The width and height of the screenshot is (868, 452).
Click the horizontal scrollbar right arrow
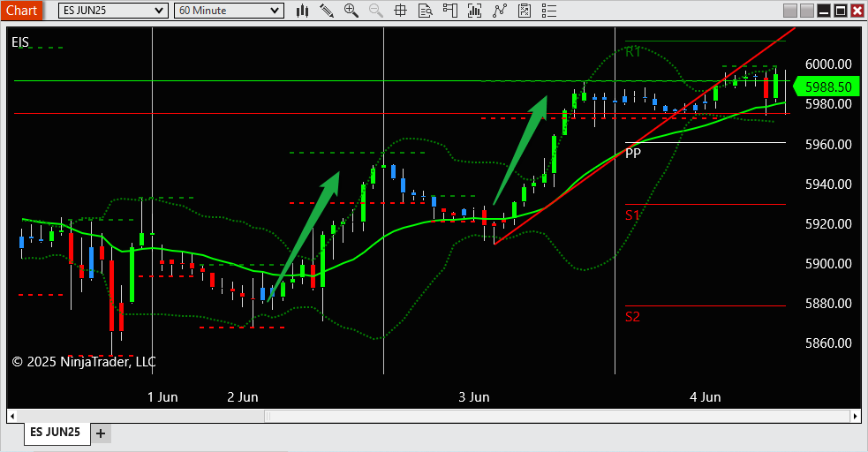tap(856, 416)
